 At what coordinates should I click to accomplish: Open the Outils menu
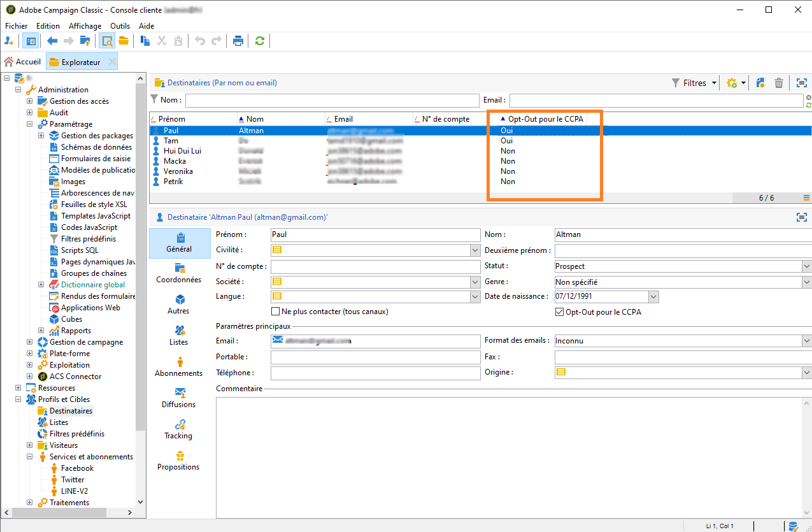pos(120,26)
